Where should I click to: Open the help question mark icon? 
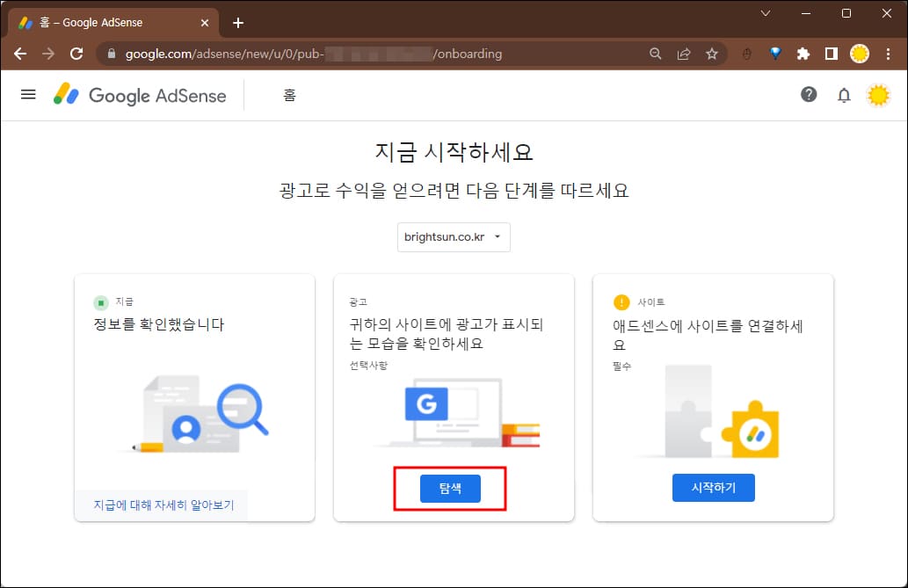[x=809, y=94]
